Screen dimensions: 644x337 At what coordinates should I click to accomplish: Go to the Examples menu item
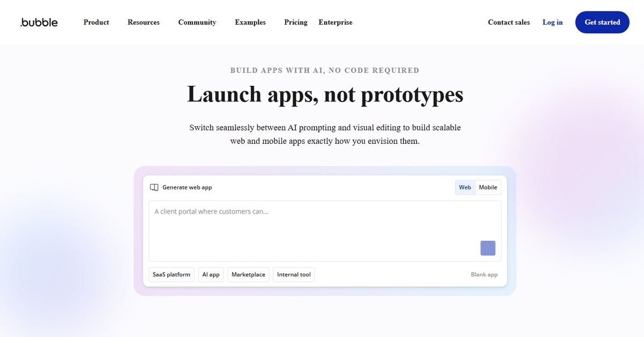250,23
